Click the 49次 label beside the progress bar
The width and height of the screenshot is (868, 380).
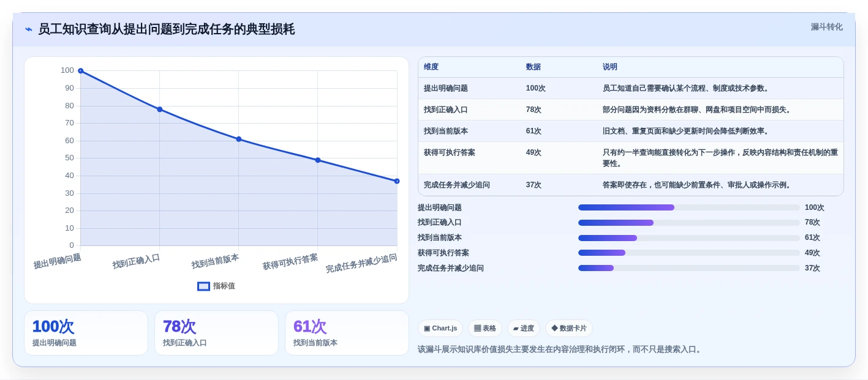click(812, 253)
